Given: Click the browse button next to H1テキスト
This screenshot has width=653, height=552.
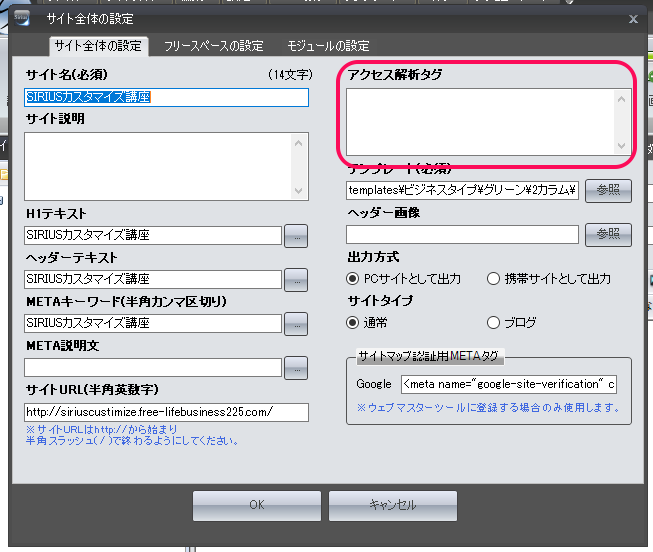Looking at the screenshot, I should [x=296, y=236].
